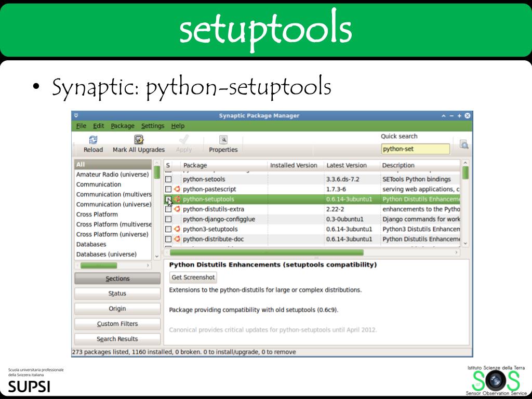Select Amateur Radio (universe) section

click(113, 175)
